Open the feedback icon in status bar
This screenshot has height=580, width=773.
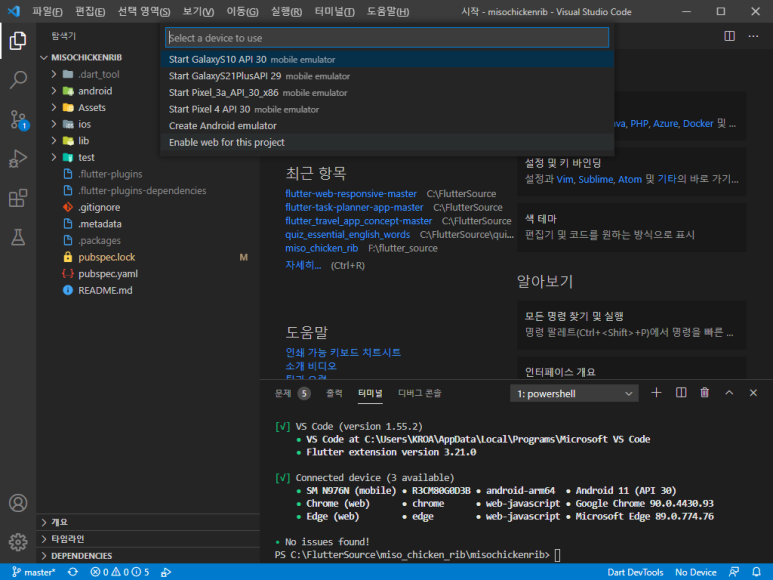point(734,572)
